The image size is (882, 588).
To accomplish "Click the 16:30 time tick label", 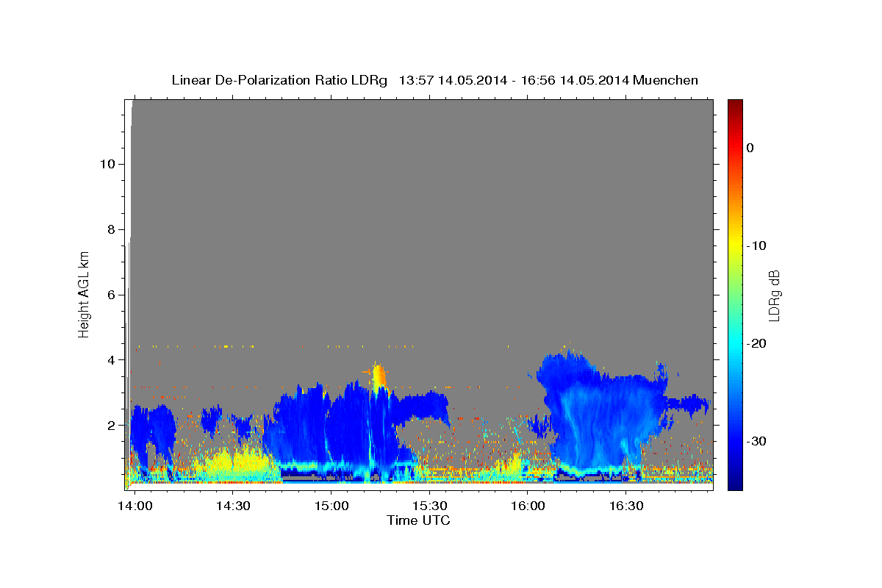I will tap(626, 506).
